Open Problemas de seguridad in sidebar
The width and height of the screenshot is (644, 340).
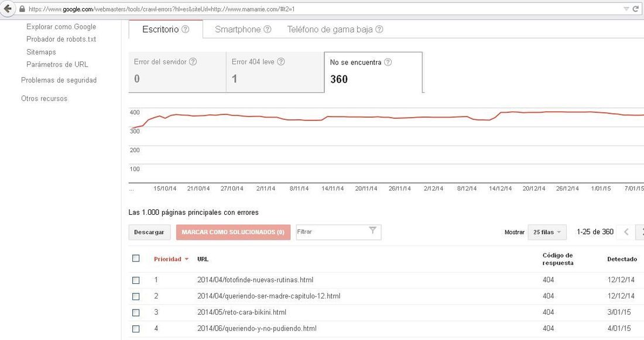[x=59, y=80]
